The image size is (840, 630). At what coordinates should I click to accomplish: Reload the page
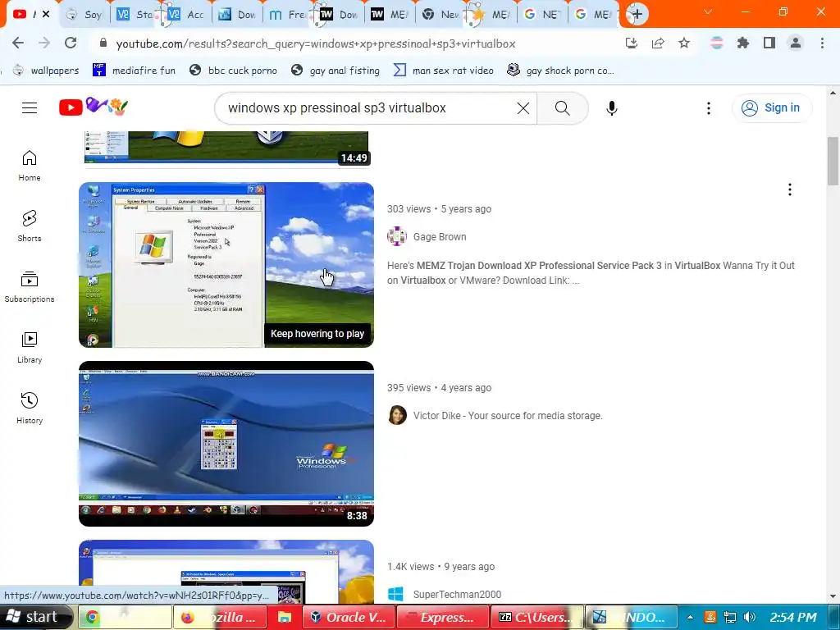(x=71, y=43)
